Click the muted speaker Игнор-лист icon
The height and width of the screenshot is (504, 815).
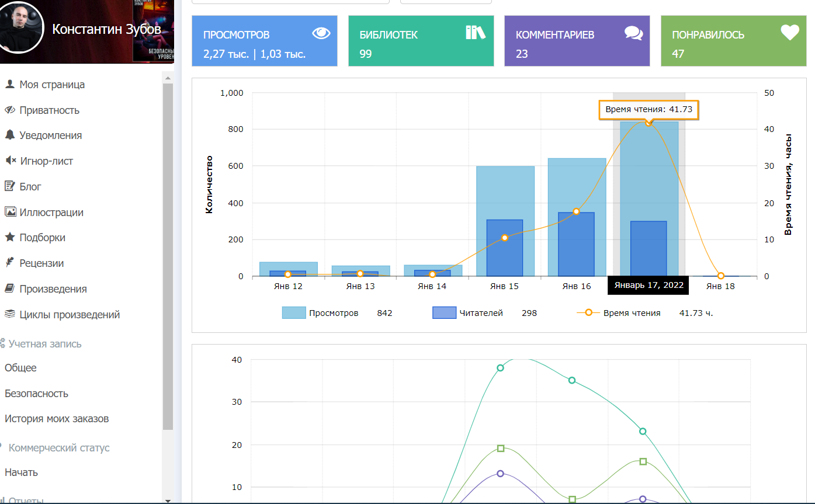[x=10, y=161]
